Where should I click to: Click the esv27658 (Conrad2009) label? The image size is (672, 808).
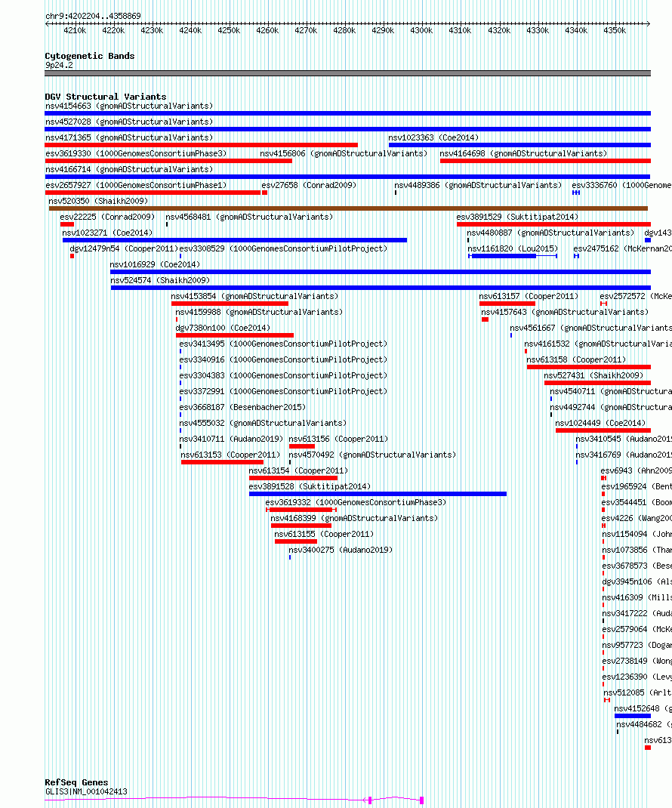[x=309, y=185]
